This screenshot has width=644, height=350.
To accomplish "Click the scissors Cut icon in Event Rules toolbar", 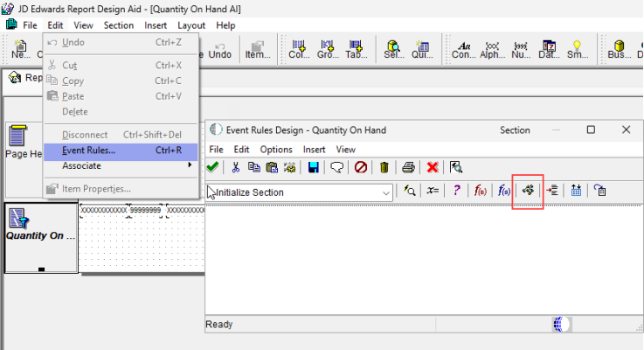I will pos(235,167).
